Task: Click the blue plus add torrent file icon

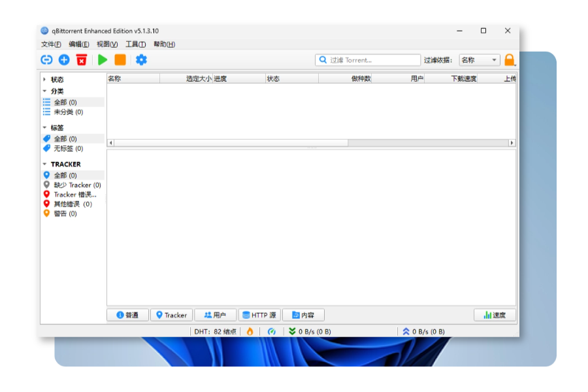Action: click(64, 60)
